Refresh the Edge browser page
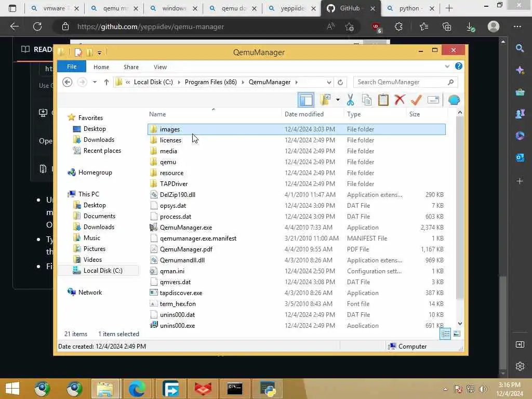 [x=37, y=26]
